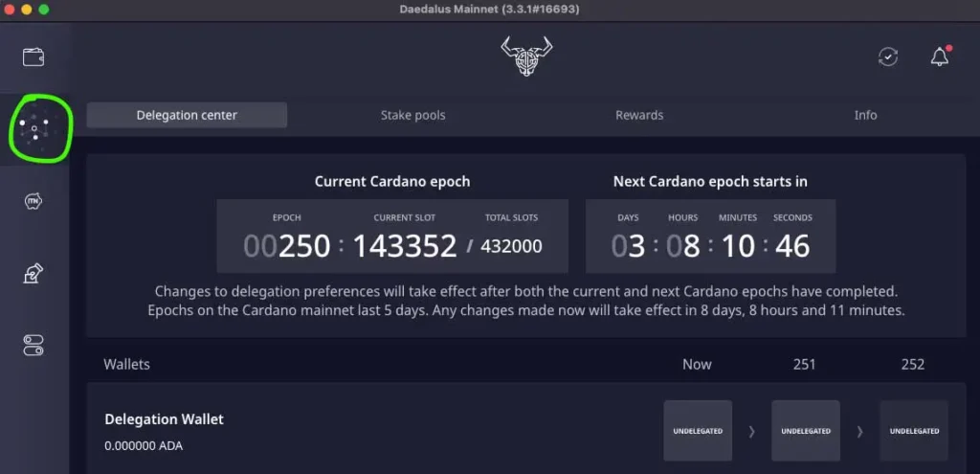Screen dimensions: 980x474
Task: Open the Info tab
Action: point(865,115)
